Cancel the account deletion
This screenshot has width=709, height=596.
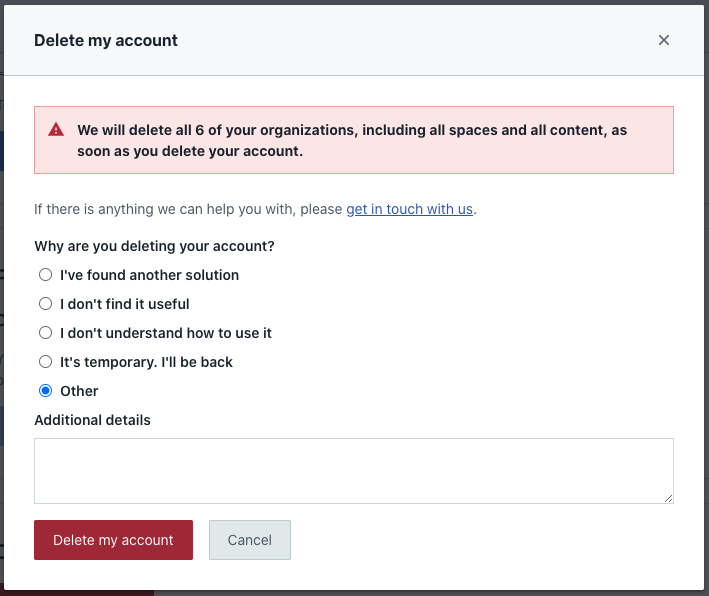(249, 540)
